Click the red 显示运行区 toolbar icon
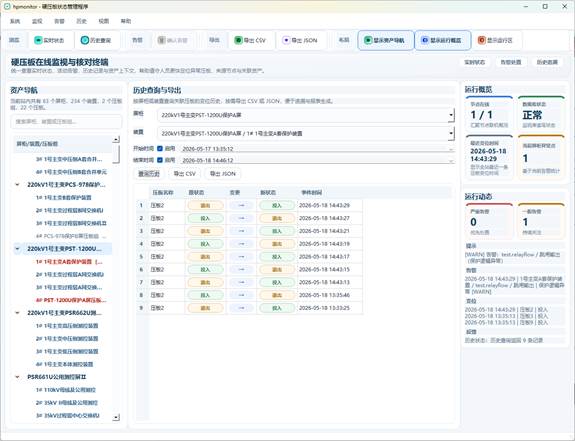 point(481,40)
